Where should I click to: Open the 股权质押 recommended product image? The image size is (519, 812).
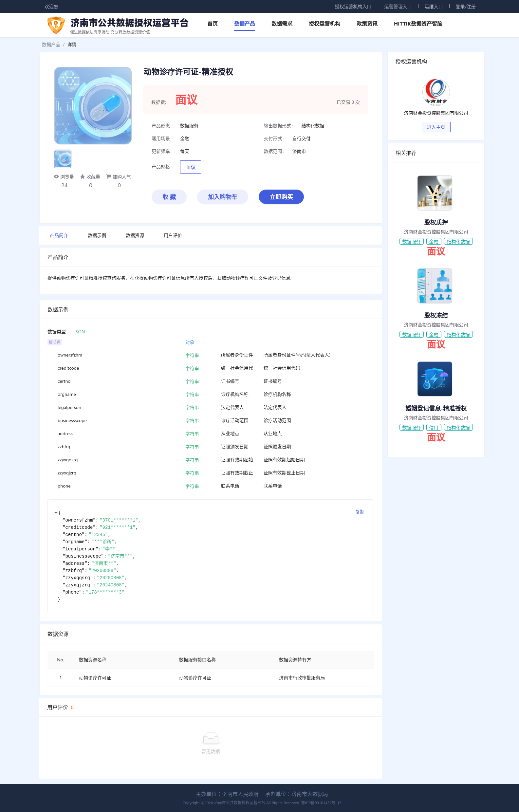435,193
